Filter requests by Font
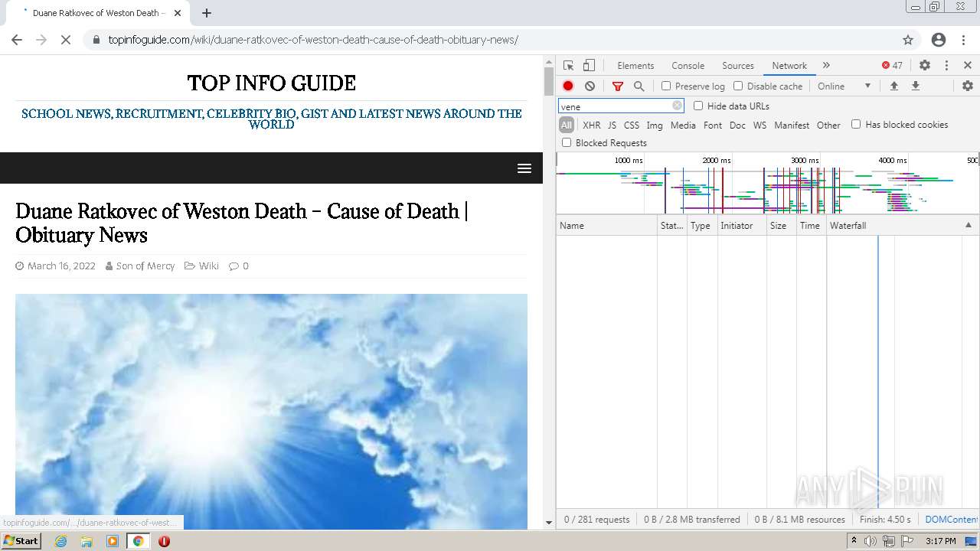The image size is (980, 551). [x=713, y=125]
